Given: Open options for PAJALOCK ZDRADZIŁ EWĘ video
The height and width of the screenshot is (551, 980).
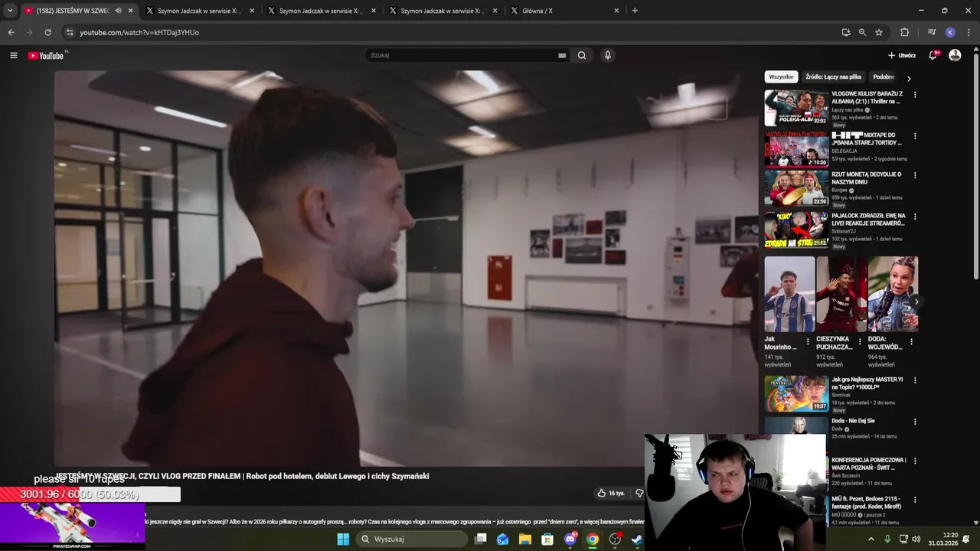Looking at the screenshot, I should click(x=915, y=217).
